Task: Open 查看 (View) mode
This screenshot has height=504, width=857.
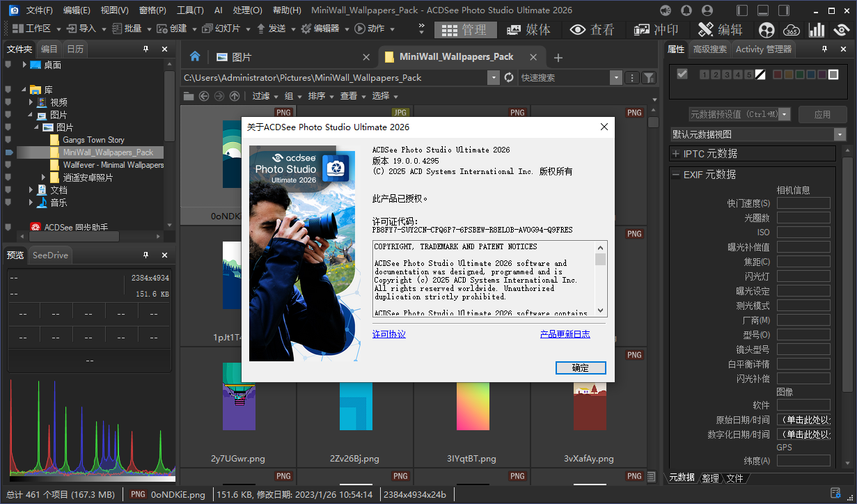Action: (x=592, y=29)
